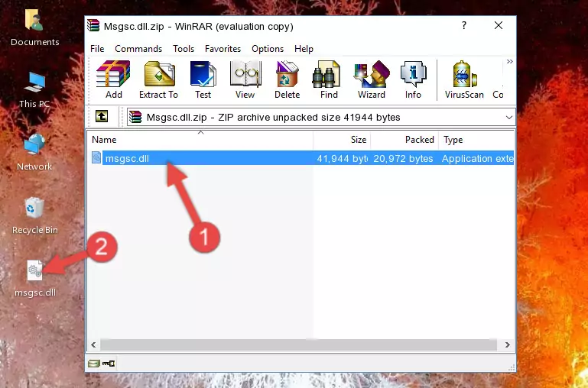Sort by the Packed column header
The width and height of the screenshot is (588, 388).
[404, 140]
